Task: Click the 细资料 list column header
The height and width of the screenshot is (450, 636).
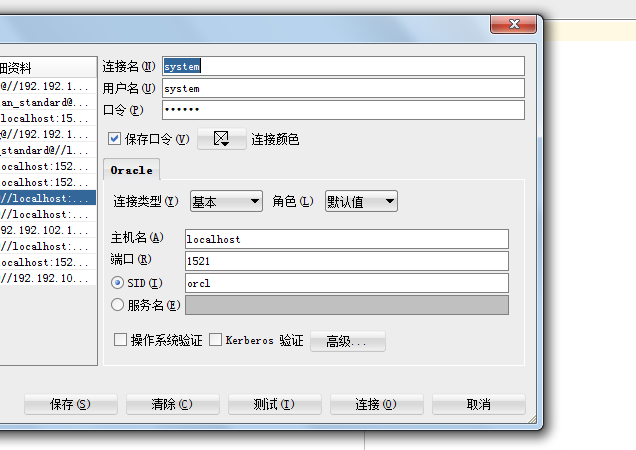Action: pyautogui.click(x=48, y=67)
